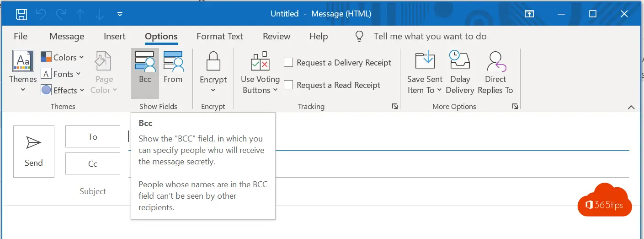The image size is (644, 239).
Task: Click the Save icon in title bar
Action: pyautogui.click(x=21, y=14)
